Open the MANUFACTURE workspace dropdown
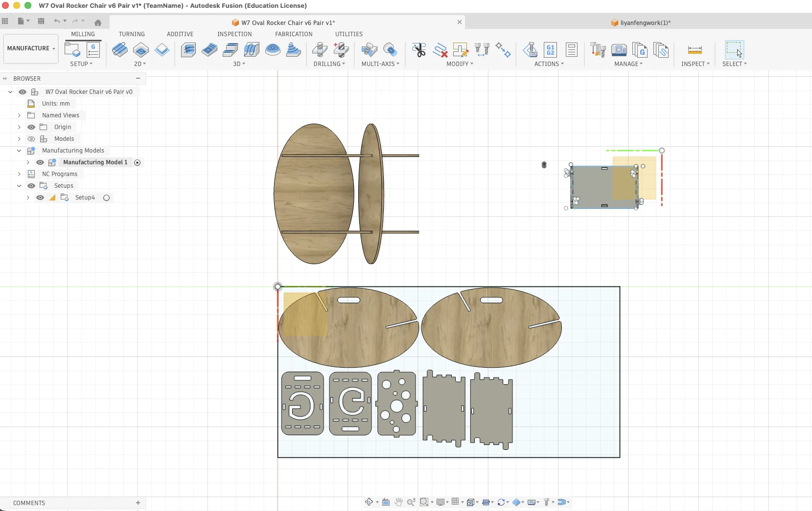Screen dimensions: 812x511 [x=31, y=48]
